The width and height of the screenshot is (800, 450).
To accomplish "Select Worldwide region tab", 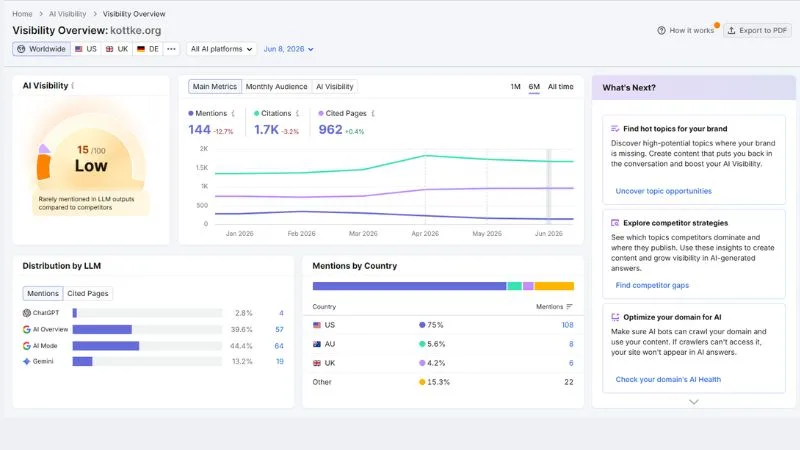I will 41,49.
